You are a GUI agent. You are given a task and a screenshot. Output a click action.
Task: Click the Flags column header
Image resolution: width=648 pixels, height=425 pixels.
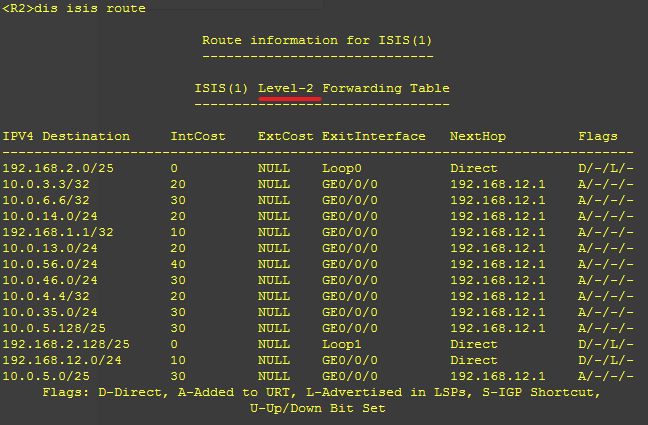(598, 136)
